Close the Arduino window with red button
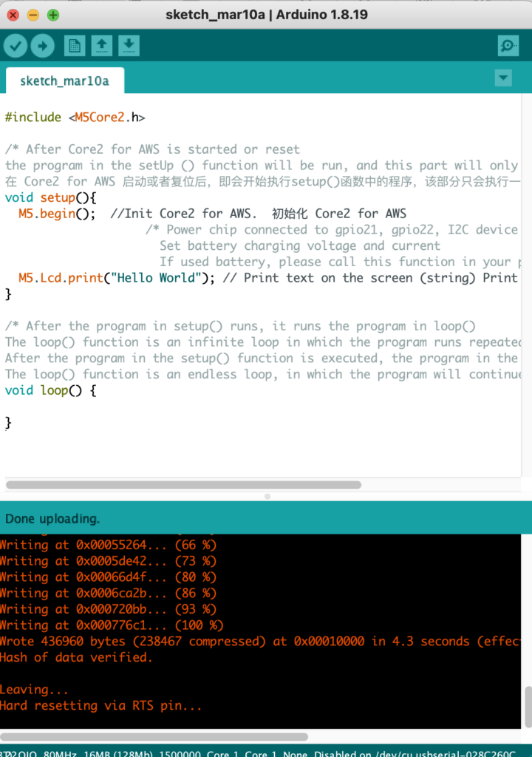 click(x=13, y=15)
